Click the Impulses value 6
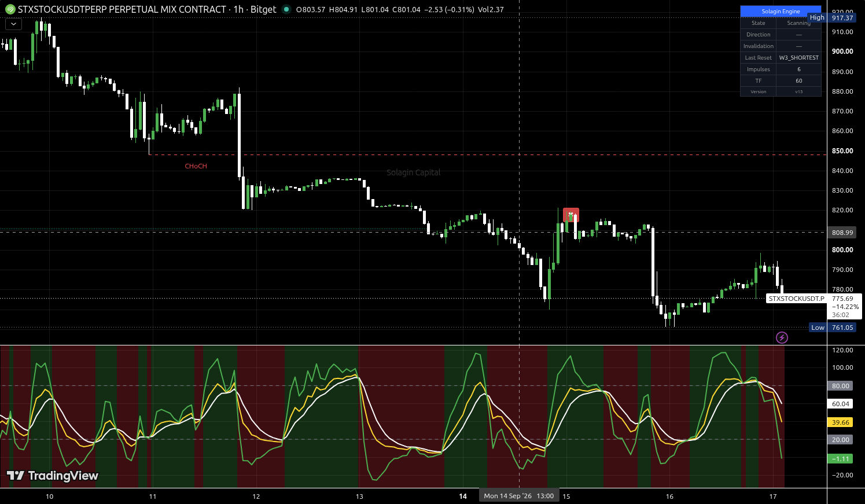Screen dimensions: 865x504 798,69
